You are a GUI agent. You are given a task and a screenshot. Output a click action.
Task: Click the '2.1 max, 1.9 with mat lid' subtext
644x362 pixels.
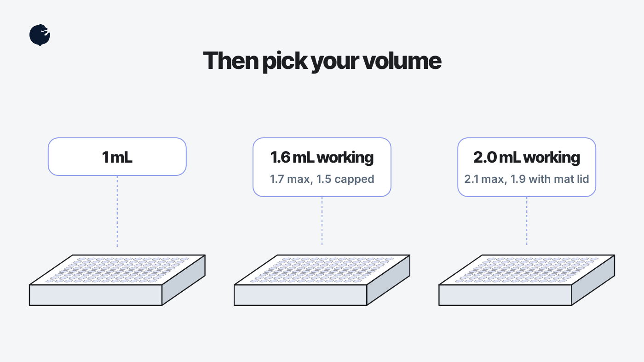coord(526,179)
